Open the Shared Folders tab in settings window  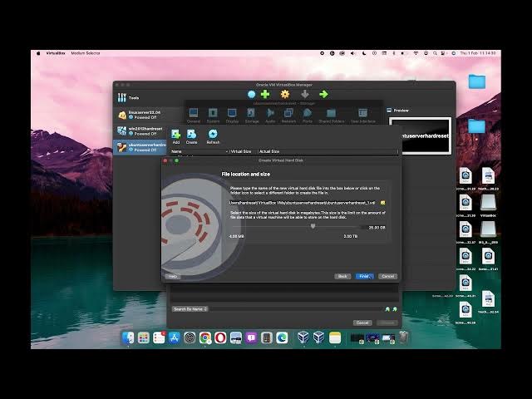(x=331, y=116)
